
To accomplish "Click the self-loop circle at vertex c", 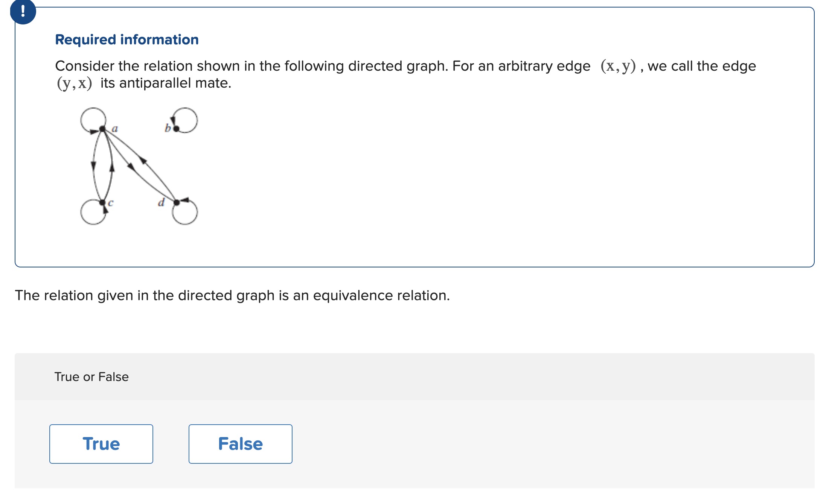I will (93, 212).
